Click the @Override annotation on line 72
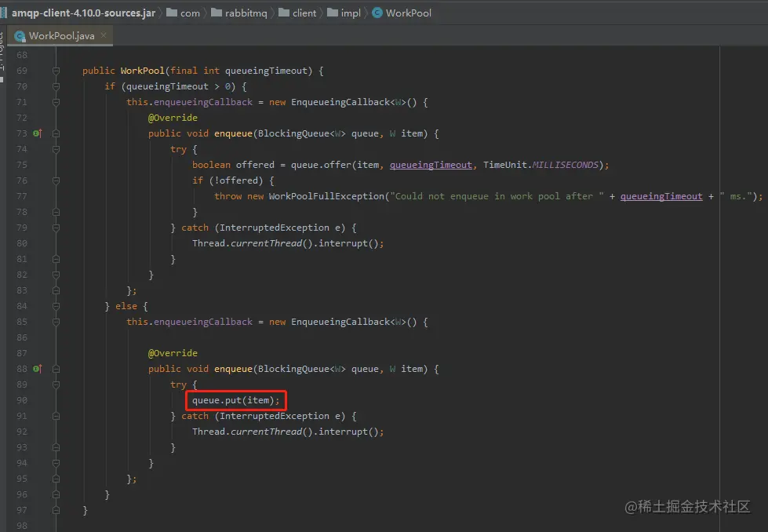768x532 pixels. pos(173,118)
